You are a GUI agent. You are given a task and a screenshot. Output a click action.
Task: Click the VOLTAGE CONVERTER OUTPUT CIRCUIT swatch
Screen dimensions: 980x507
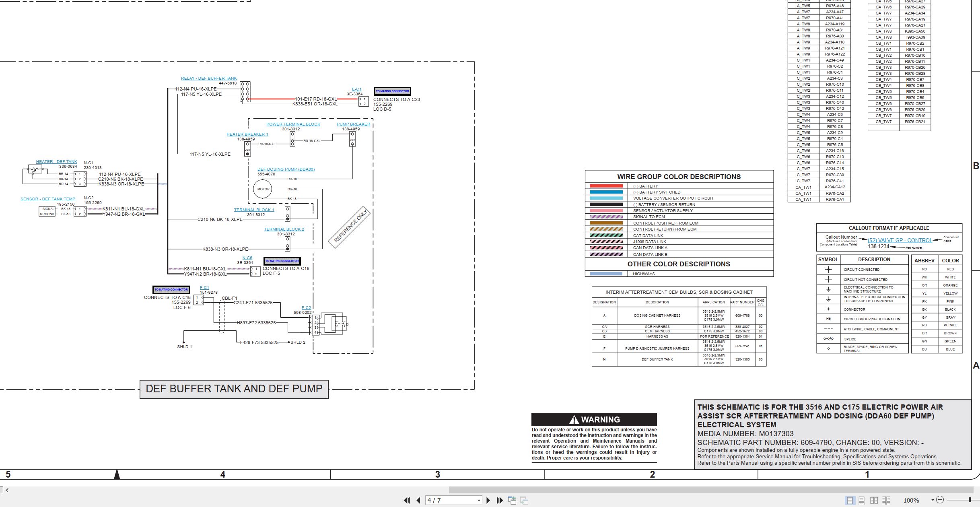(606, 198)
